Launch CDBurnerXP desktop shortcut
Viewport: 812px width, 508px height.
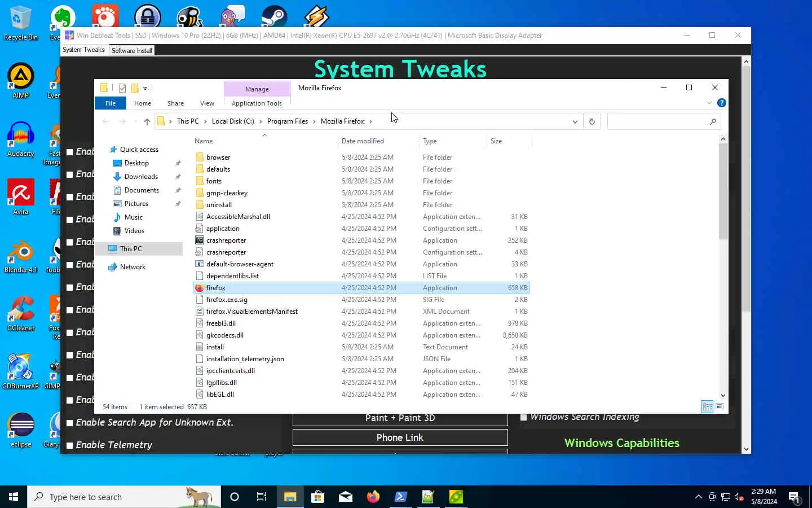[20, 371]
